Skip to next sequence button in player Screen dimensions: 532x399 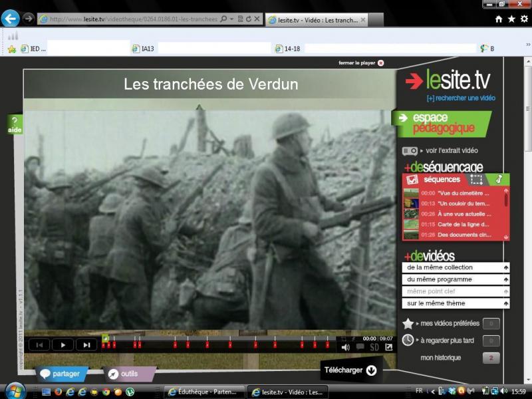coord(86,344)
